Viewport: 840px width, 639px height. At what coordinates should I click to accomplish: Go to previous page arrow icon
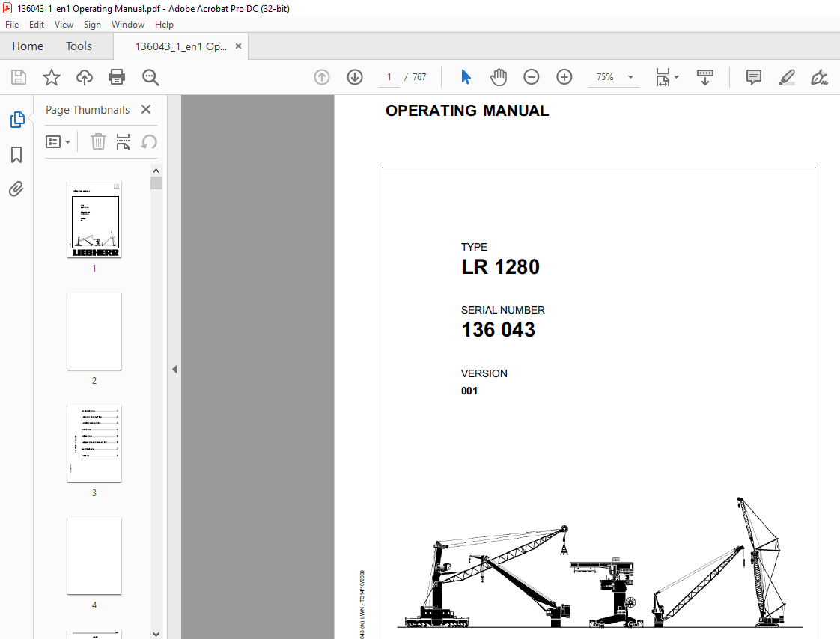click(322, 77)
